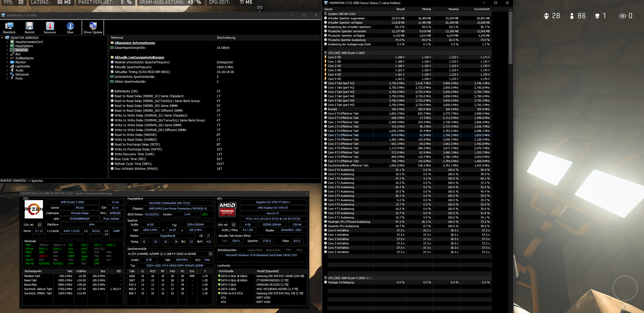Click the Bericht floppy disk icon
644x313 pixels.
coord(29,26)
